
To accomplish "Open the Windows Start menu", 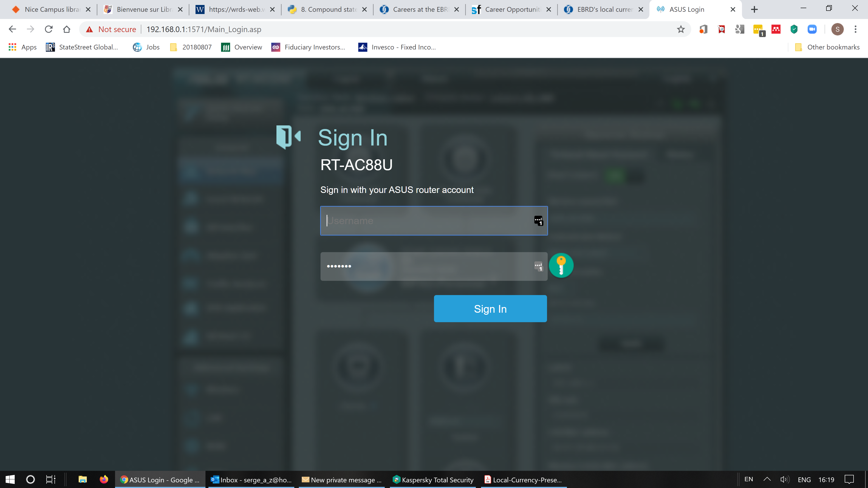I will pos(10,479).
